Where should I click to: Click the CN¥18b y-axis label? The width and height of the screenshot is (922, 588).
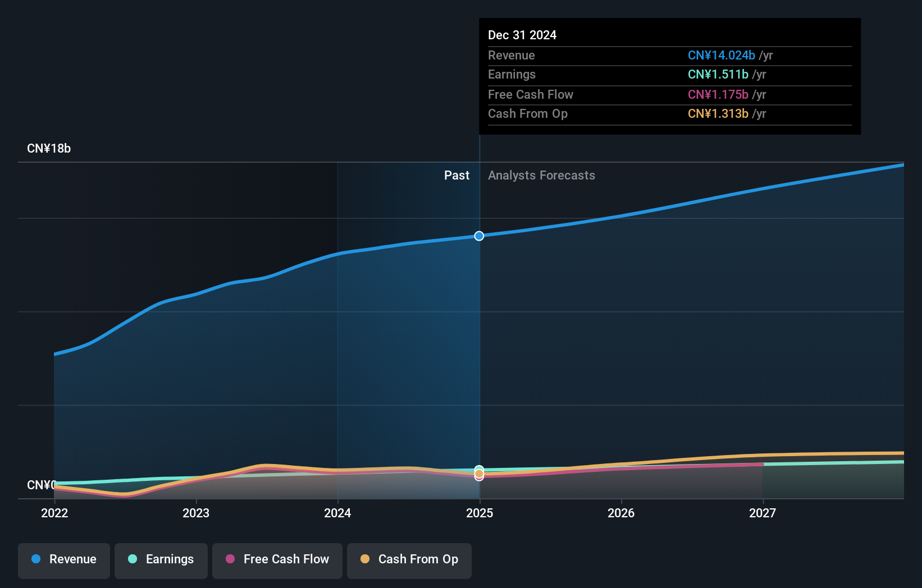[x=49, y=149]
